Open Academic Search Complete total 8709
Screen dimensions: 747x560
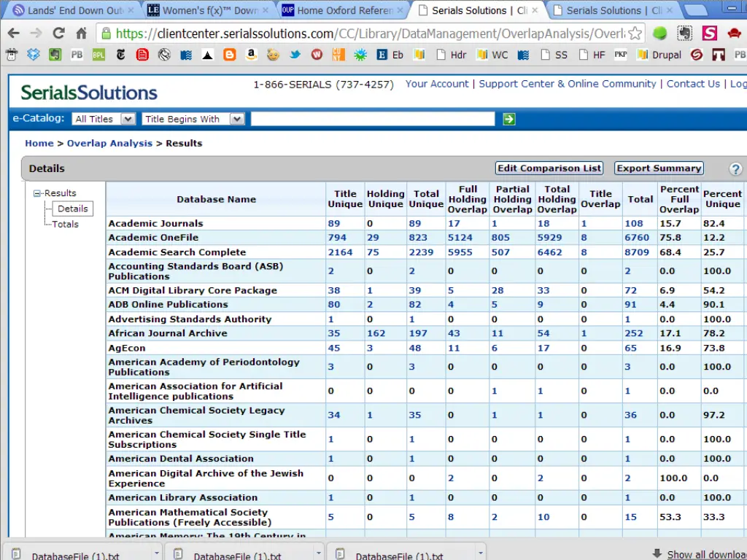(x=636, y=252)
